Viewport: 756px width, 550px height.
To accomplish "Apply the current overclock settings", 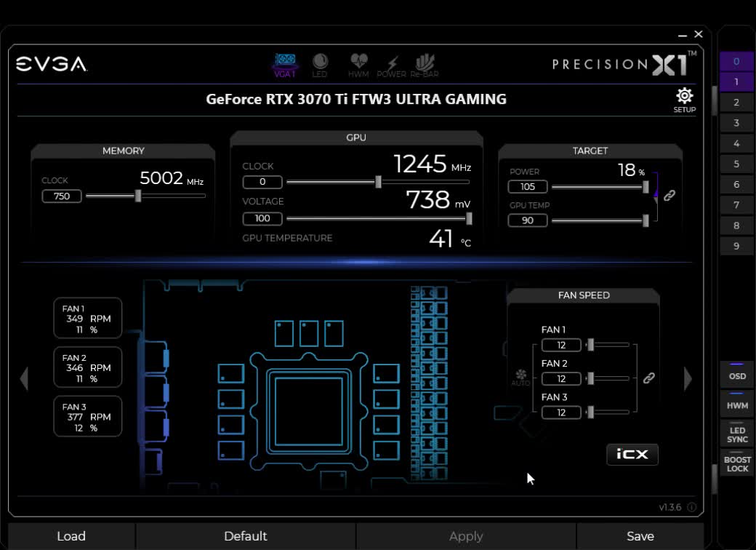I will [x=466, y=536].
